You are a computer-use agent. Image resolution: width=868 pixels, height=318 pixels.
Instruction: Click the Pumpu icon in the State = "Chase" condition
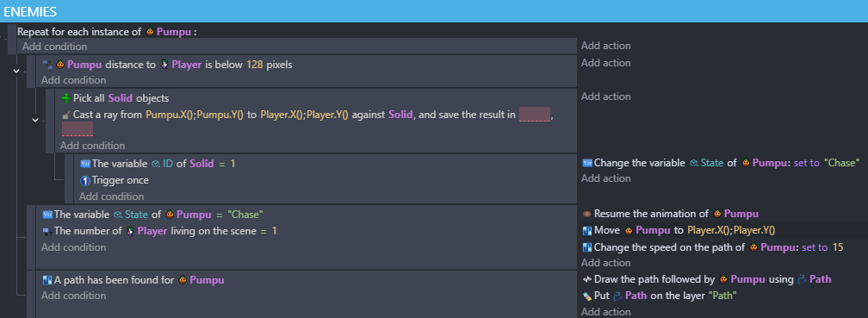coord(170,215)
